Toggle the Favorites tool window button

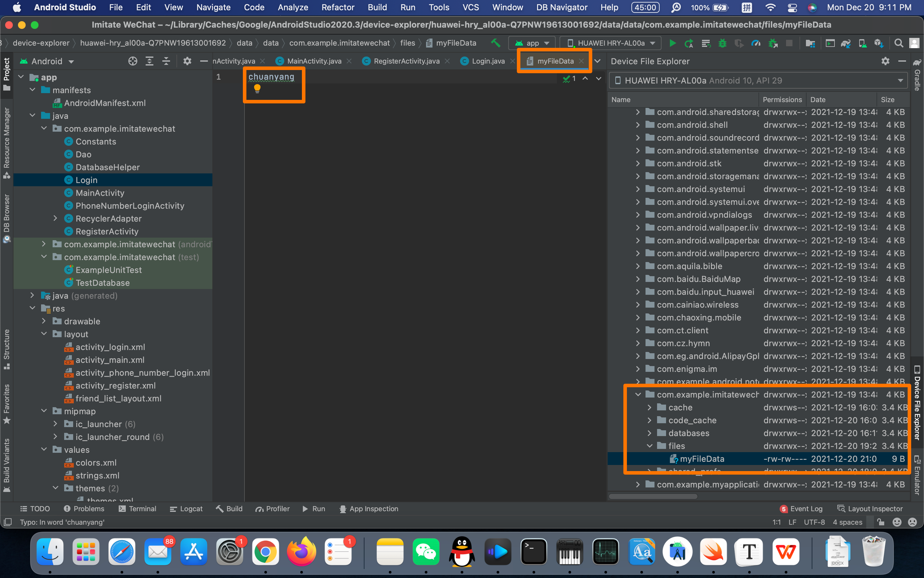(x=6, y=404)
